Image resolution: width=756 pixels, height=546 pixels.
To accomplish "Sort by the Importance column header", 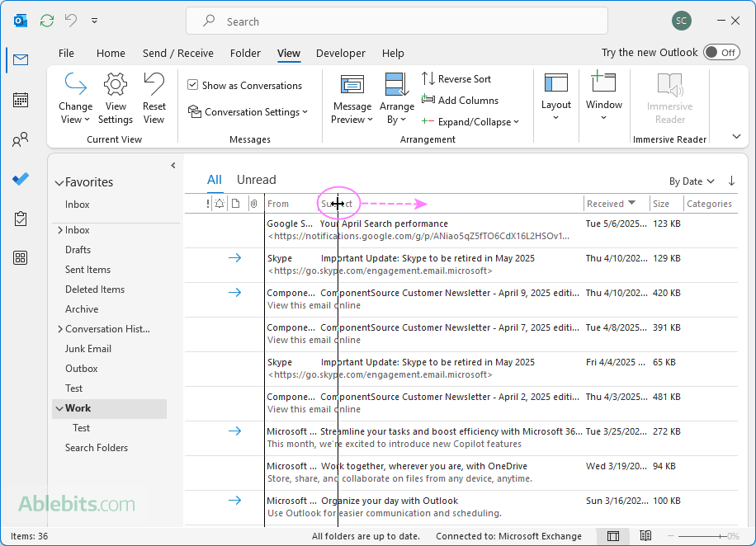I will (x=208, y=204).
